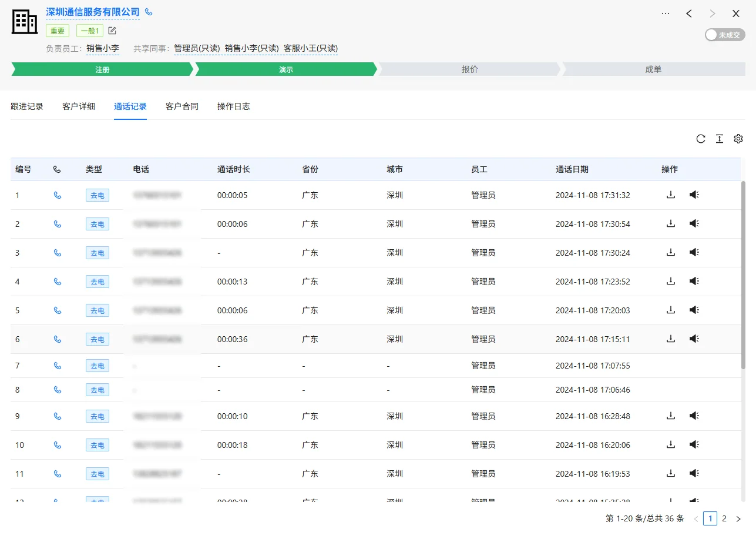Click the 通话日期 column header

coord(572,169)
